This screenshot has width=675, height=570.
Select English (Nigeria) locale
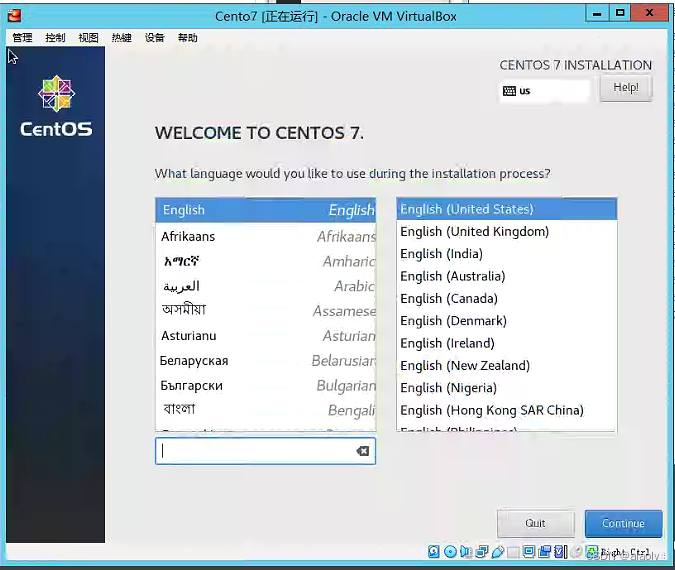(x=507, y=388)
